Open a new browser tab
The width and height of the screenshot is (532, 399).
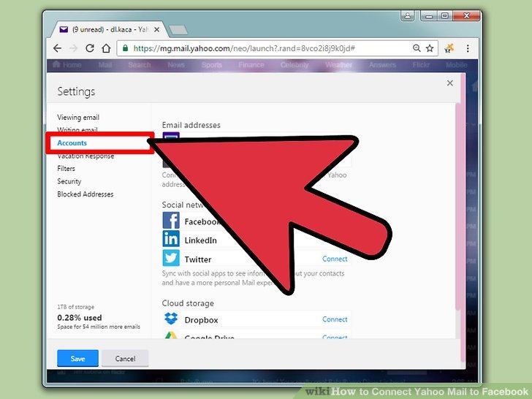(178, 30)
